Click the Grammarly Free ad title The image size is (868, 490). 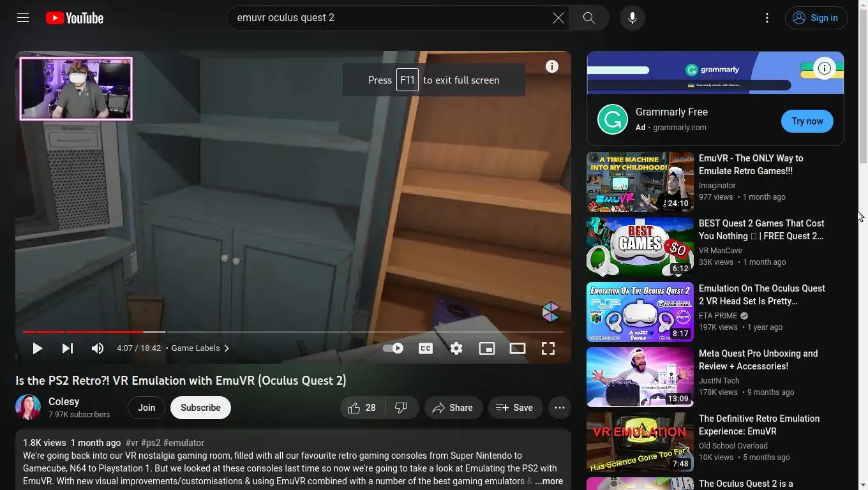click(x=671, y=112)
